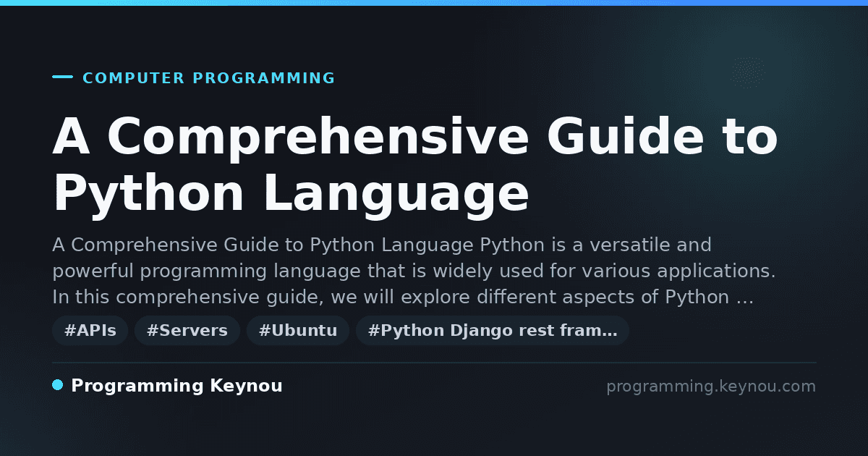
Task: Select the #Python Django rest fram… tag
Action: click(x=493, y=331)
